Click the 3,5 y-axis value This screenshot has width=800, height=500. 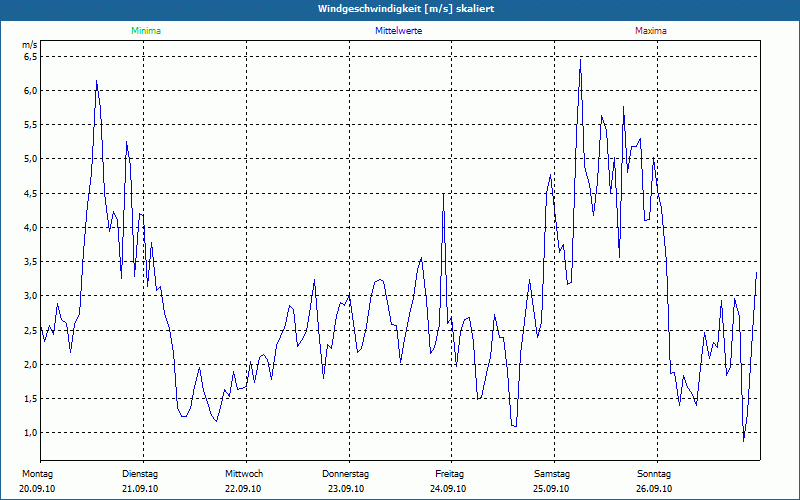point(31,262)
